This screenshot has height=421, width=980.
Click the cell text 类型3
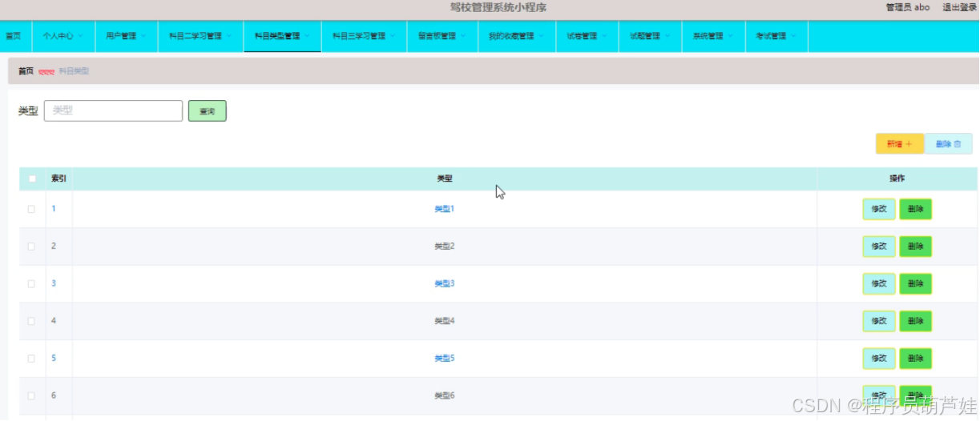pyautogui.click(x=445, y=283)
